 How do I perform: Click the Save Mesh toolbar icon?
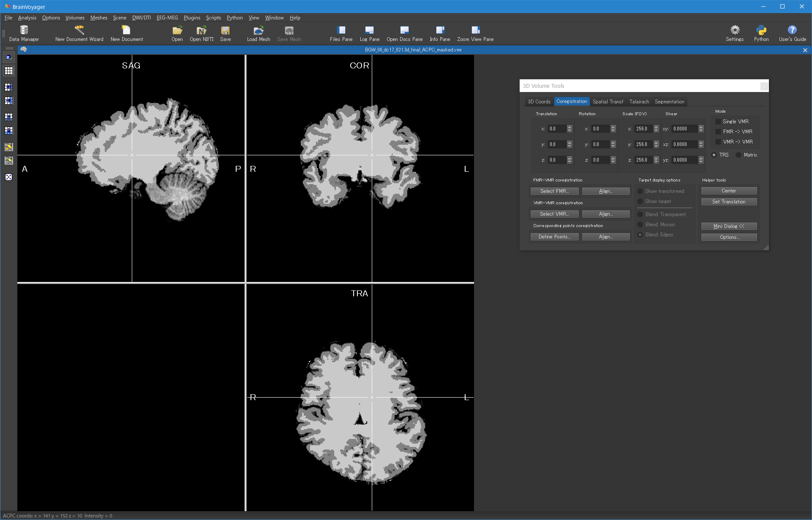pos(289,33)
